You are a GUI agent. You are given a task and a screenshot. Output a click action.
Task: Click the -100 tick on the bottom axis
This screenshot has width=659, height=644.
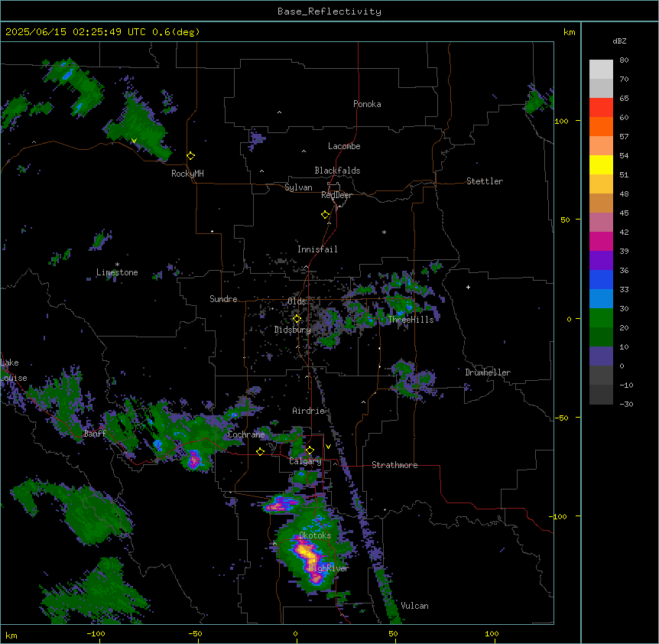click(96, 633)
